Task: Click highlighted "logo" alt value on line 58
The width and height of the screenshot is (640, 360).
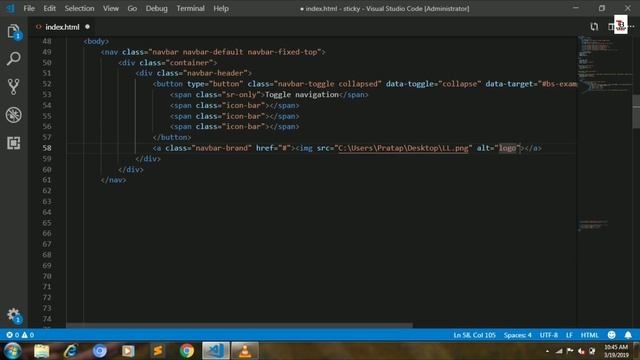Action: pyautogui.click(x=507, y=148)
